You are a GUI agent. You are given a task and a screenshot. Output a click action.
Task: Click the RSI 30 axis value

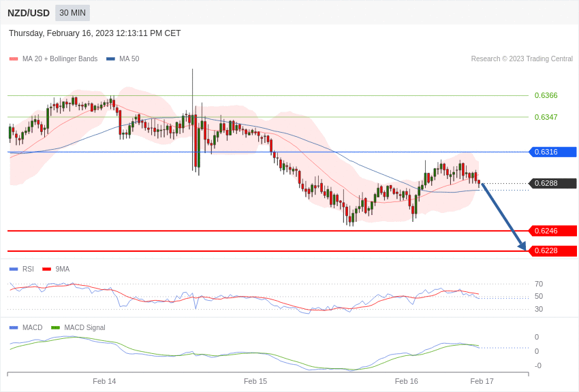539,309
